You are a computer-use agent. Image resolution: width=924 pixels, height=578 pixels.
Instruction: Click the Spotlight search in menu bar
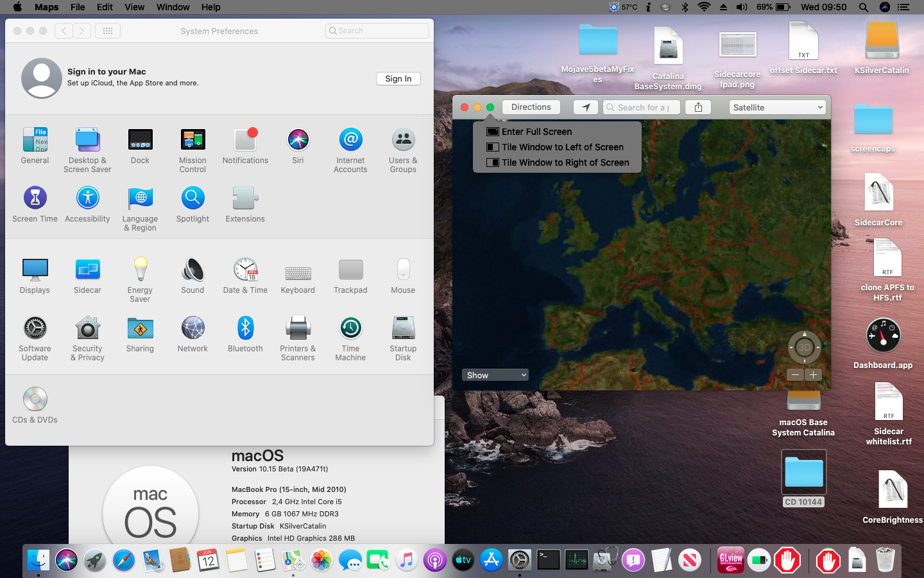(x=864, y=7)
